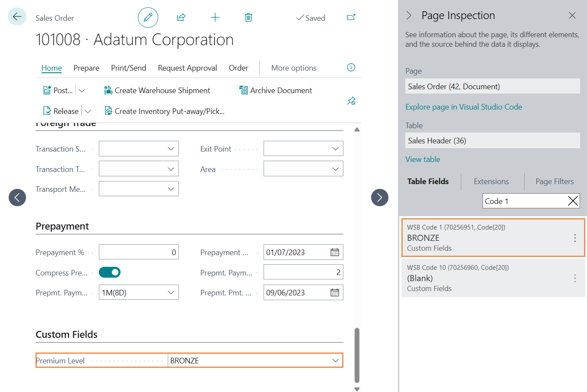The width and height of the screenshot is (587, 392).
Task: Open Prepayment Date calendar picker
Action: [335, 253]
